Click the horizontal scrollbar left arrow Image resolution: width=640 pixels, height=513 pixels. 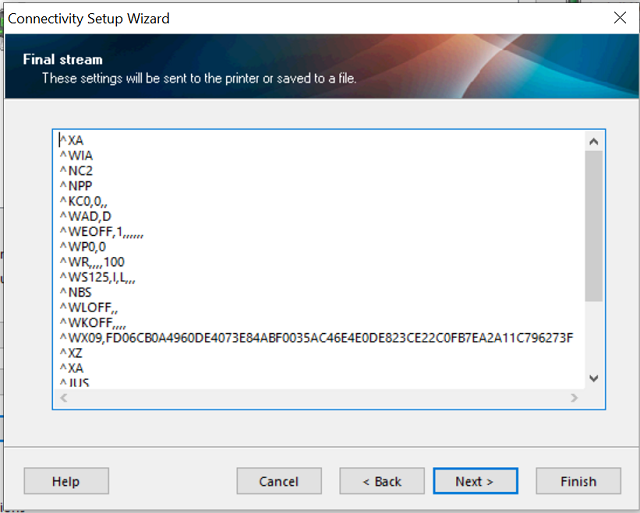coord(63,398)
